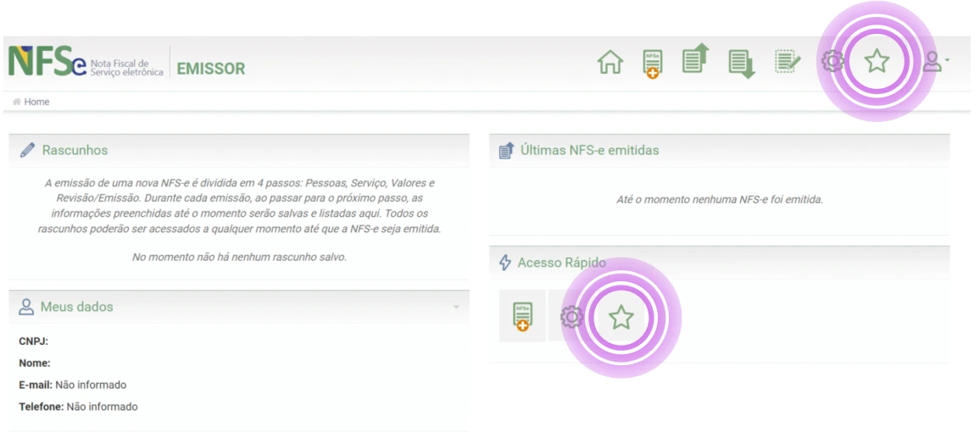
Task: Click the lightning bolt icon beside Acesso Rápido
Action: click(505, 263)
